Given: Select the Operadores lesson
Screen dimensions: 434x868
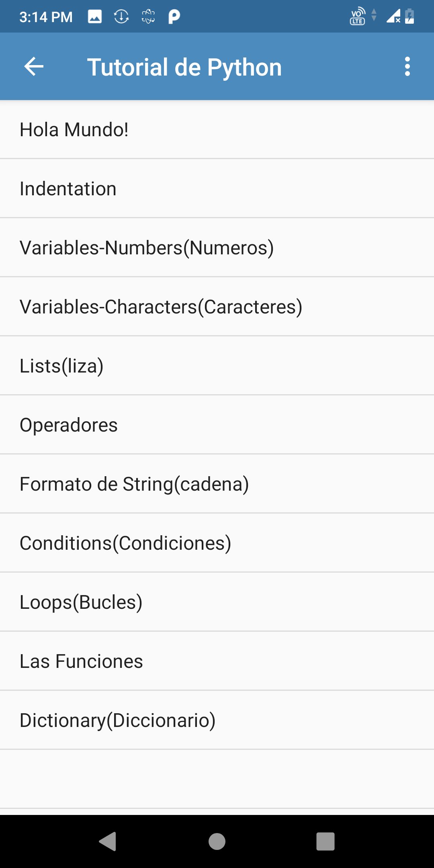Looking at the screenshot, I should click(217, 425).
